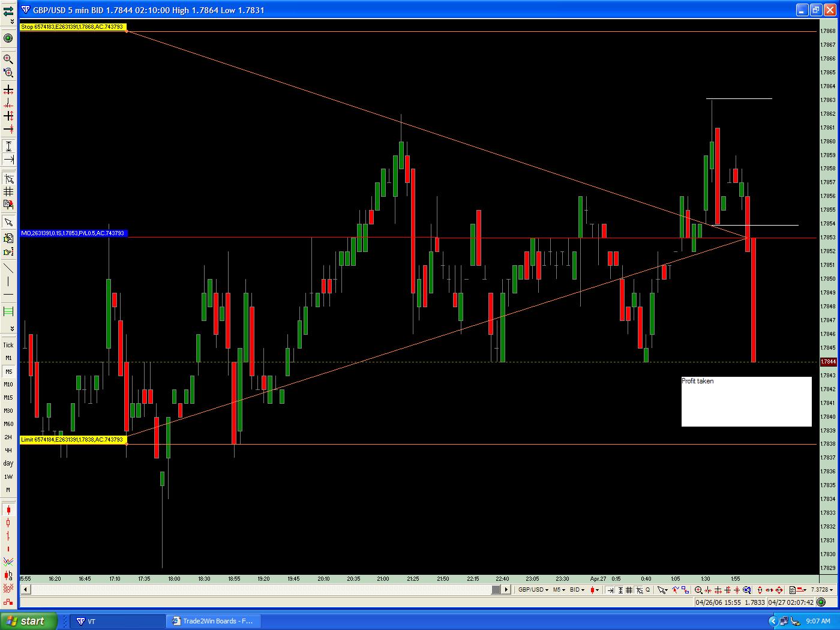Click the magnifier zoom icon in bottom toolbar
This screenshot has width=840, height=630.
click(698, 590)
